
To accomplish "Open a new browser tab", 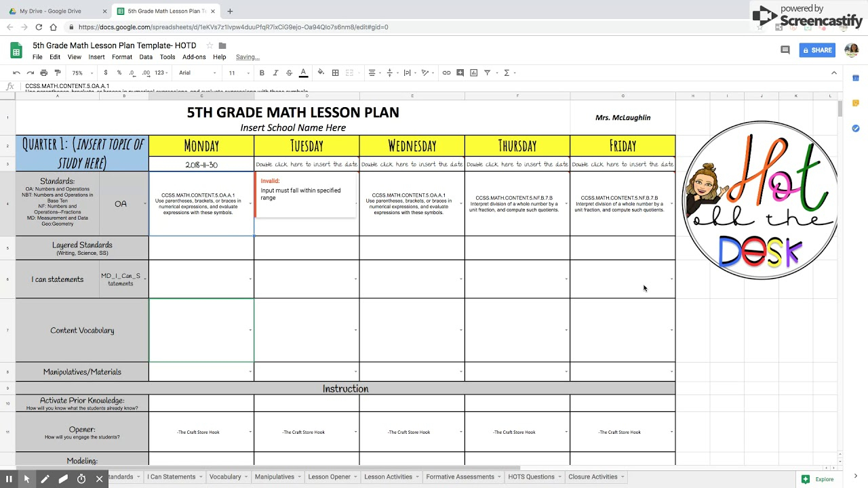I will click(x=230, y=11).
